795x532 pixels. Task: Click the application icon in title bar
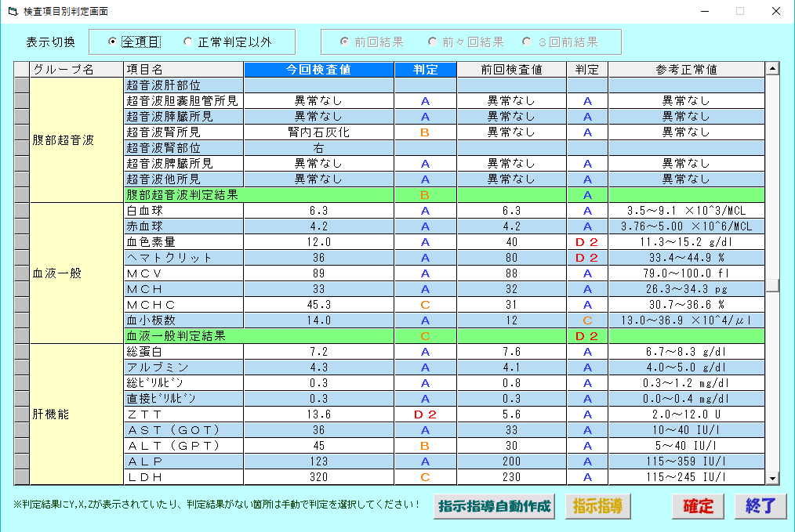(x=13, y=11)
